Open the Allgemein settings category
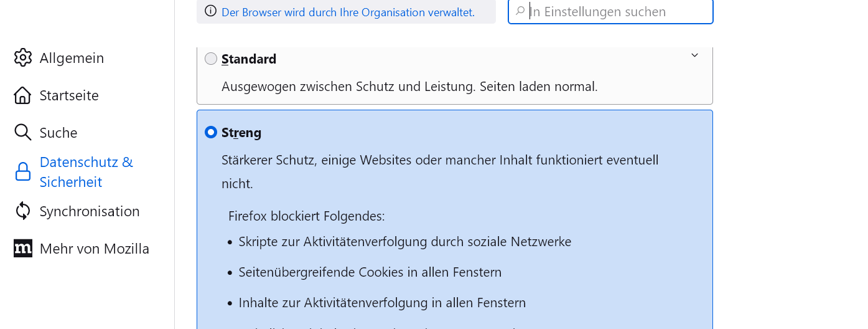The image size is (868, 329). tap(72, 58)
